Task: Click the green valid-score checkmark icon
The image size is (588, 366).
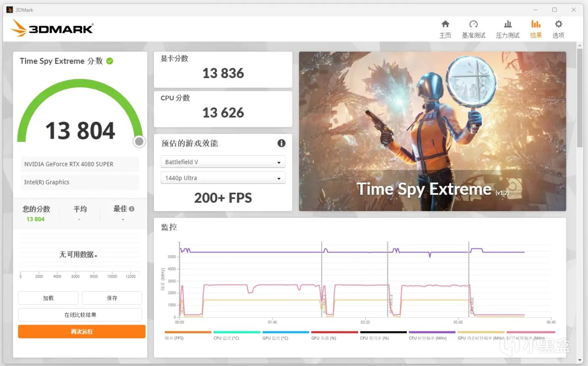Action: (110, 61)
